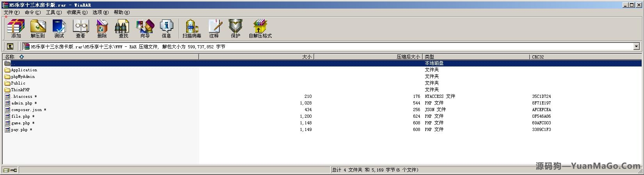Viewport: 644px width, 175px height.
Task: Sort by CRC32 column header
Action: point(585,57)
